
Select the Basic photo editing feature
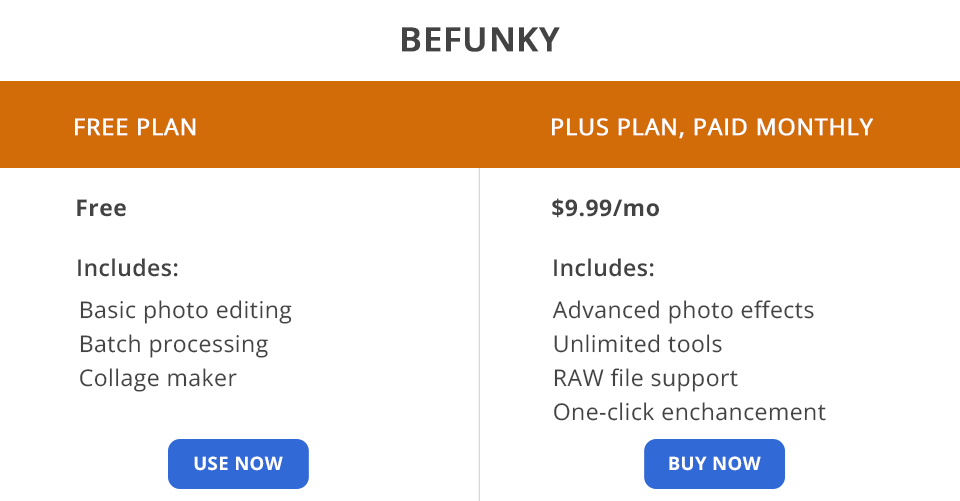click(x=185, y=310)
